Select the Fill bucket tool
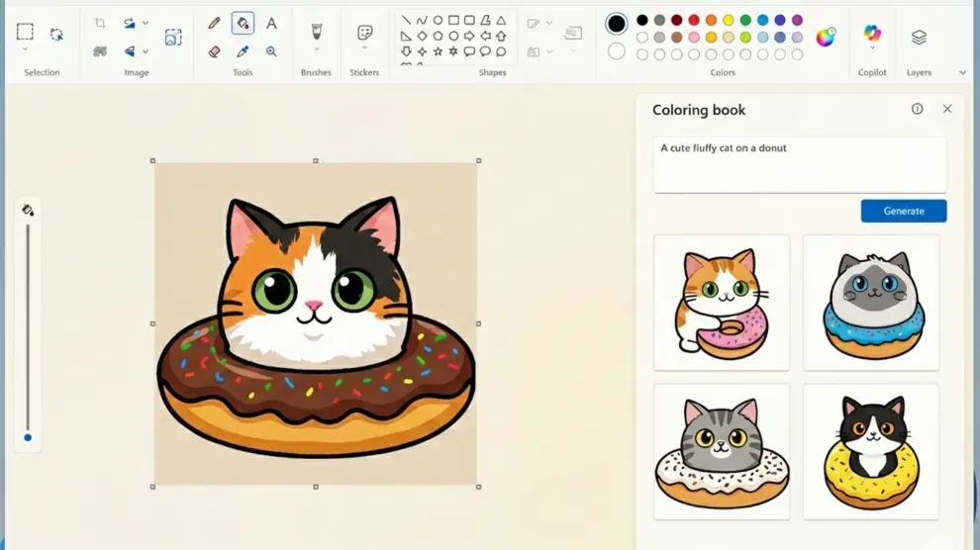 pos(243,23)
